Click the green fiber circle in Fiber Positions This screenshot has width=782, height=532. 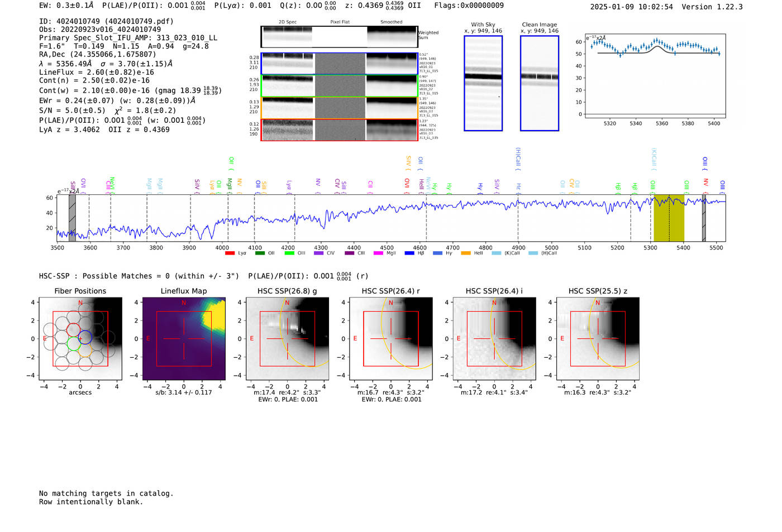[74, 343]
